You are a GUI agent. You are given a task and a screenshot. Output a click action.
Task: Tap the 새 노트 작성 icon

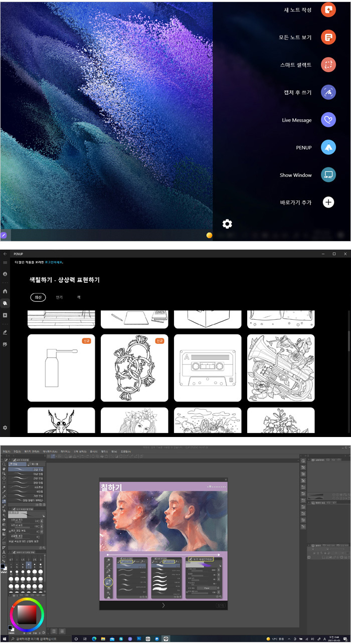(328, 10)
